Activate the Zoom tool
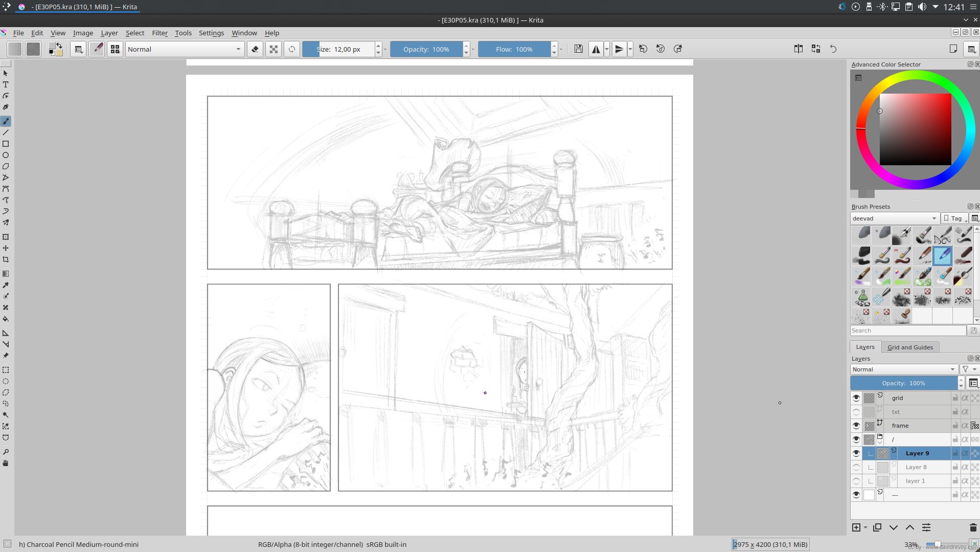 (6, 452)
